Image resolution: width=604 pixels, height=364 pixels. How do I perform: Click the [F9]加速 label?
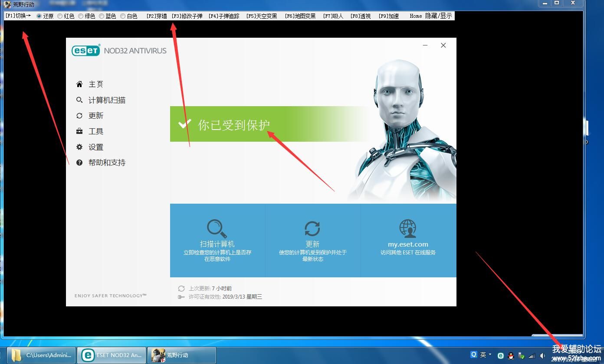pyautogui.click(x=389, y=16)
